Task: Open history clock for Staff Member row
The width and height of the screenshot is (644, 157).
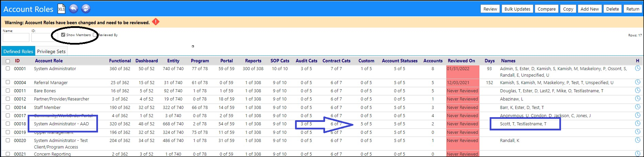Action: [638, 107]
